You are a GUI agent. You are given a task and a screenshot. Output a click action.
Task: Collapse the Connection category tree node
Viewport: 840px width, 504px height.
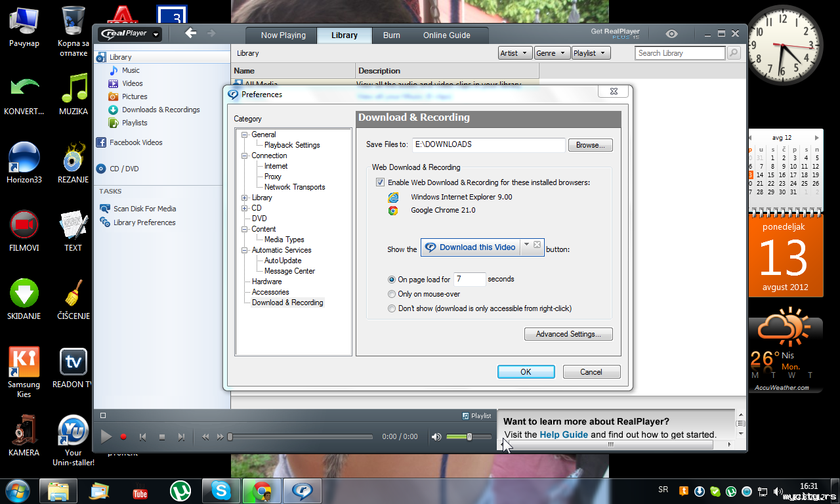pos(245,156)
